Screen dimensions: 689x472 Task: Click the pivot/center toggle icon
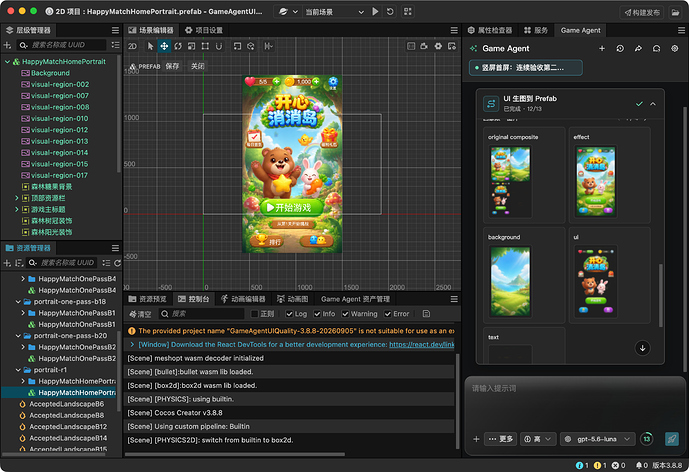point(237,46)
